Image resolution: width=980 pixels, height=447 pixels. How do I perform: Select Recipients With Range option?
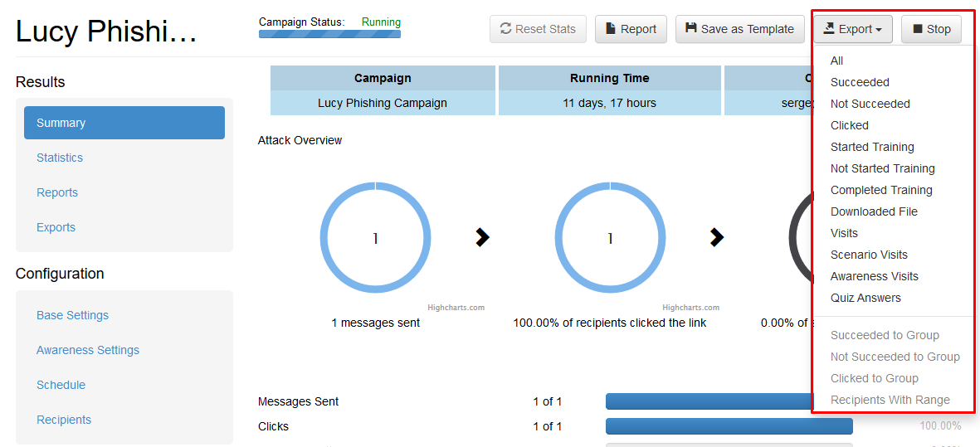click(890, 400)
